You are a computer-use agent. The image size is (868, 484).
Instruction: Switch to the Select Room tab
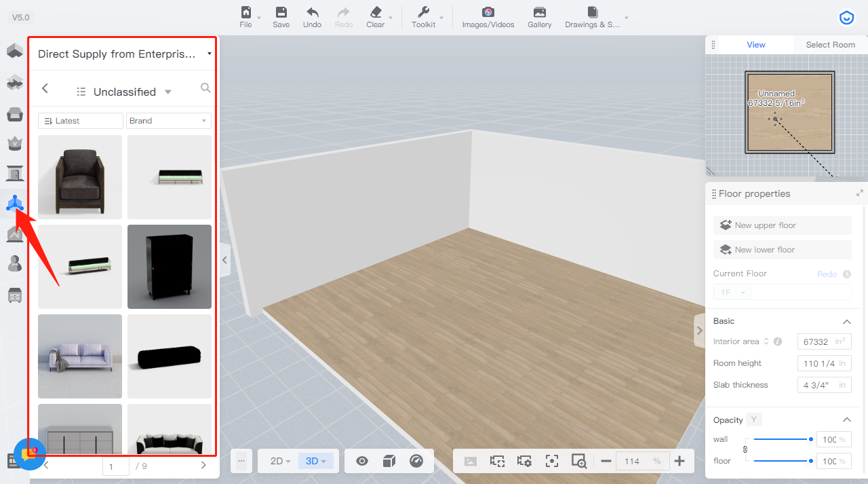click(830, 45)
